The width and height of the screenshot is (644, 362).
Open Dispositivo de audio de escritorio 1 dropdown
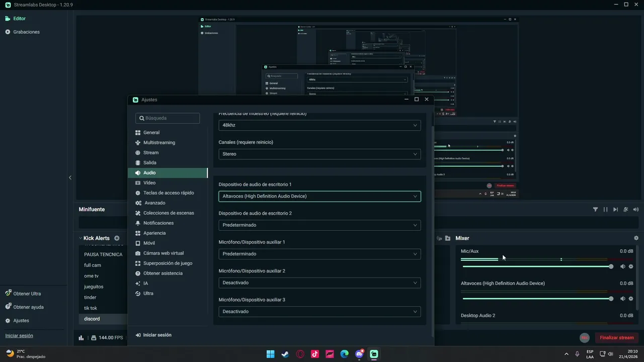point(319,196)
